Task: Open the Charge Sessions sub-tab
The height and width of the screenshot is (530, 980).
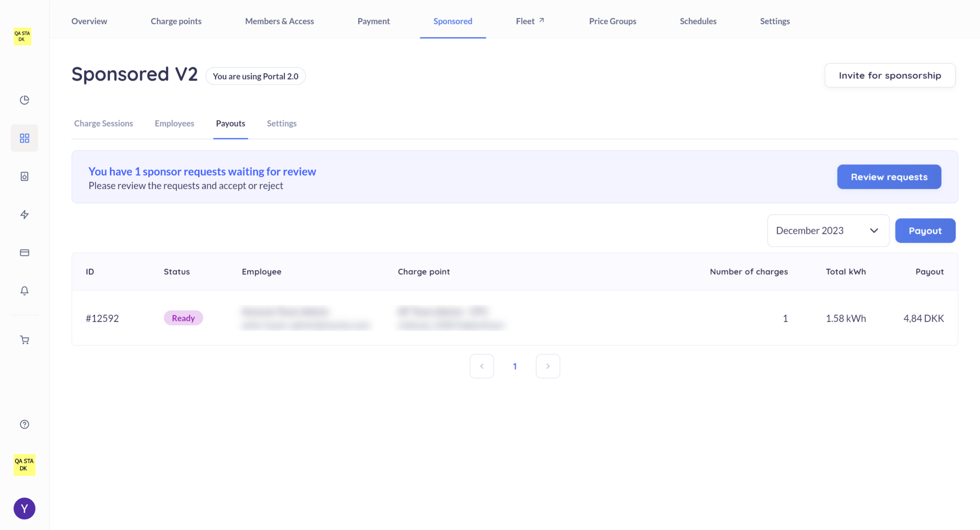Action: click(x=103, y=123)
